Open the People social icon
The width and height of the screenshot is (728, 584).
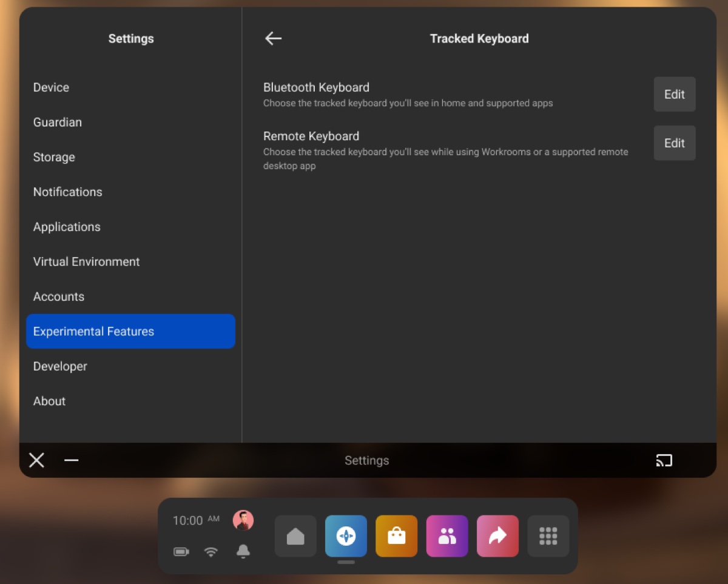[447, 535]
